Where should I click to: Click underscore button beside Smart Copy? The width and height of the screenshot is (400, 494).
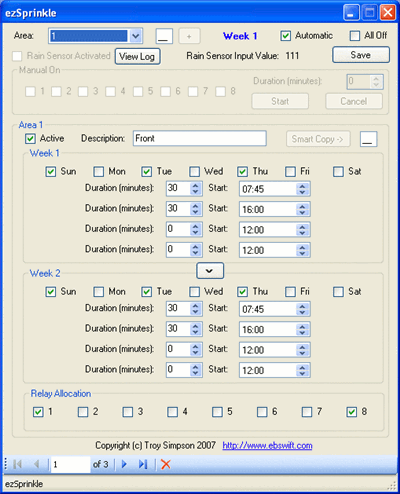click(368, 139)
